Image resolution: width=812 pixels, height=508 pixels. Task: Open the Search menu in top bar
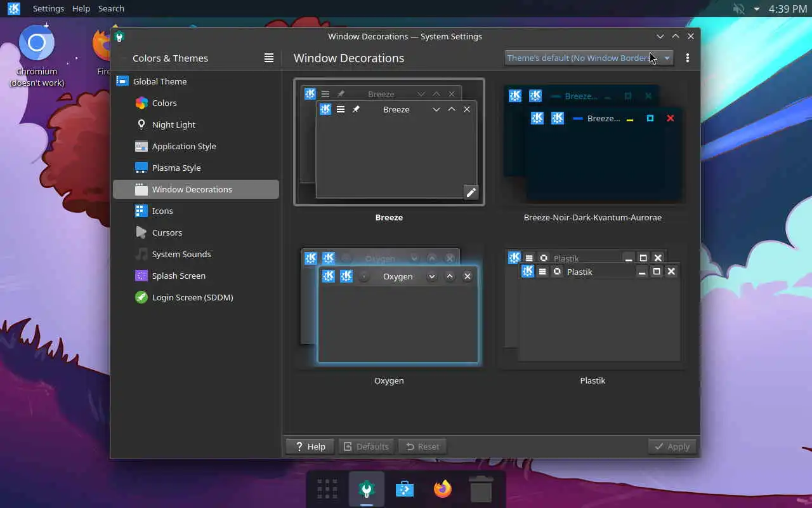tap(111, 8)
